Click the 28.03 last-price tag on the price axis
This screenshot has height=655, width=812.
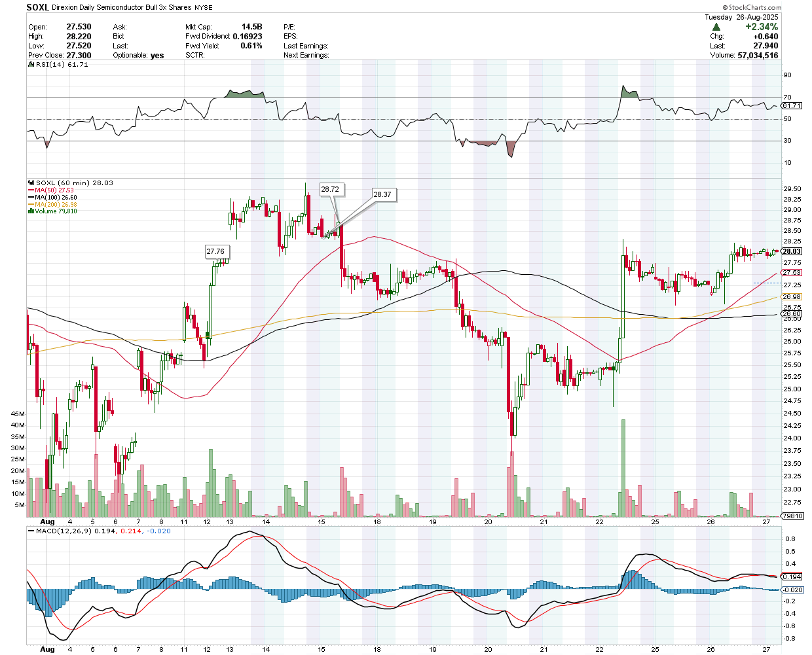coord(792,251)
